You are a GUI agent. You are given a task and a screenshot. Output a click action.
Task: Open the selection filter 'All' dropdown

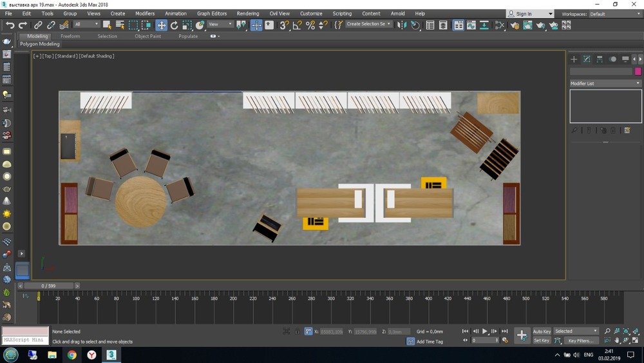(86, 25)
